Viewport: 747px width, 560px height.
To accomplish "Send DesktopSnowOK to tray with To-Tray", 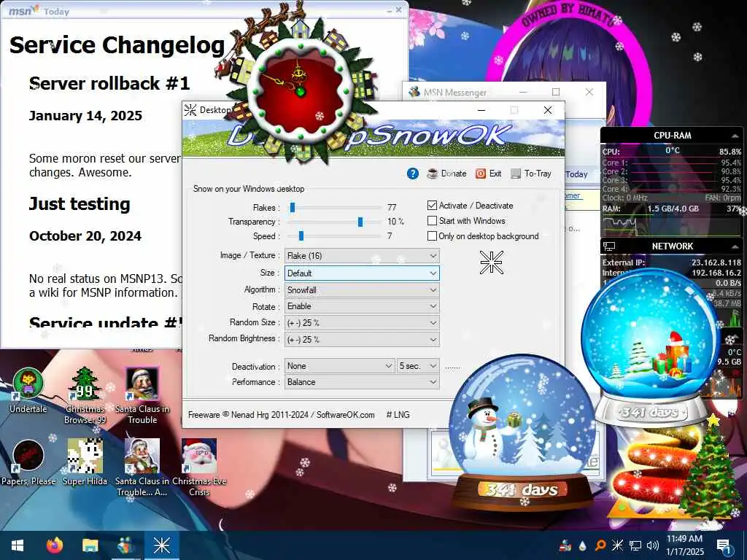I will point(531,174).
